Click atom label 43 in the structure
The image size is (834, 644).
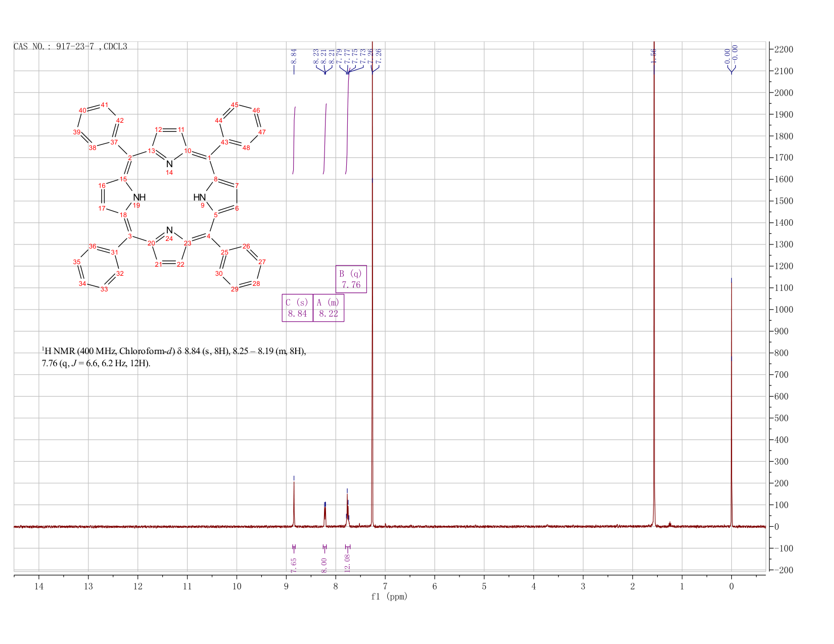(x=224, y=142)
